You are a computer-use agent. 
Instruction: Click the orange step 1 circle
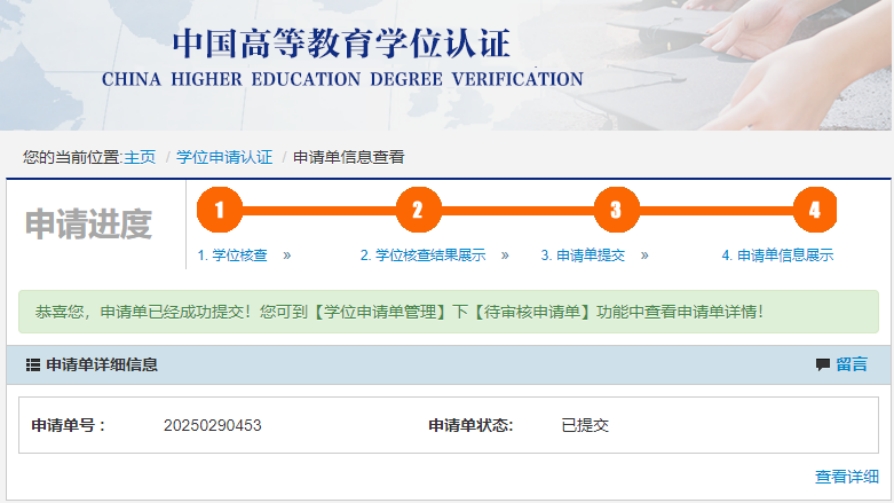(220, 211)
